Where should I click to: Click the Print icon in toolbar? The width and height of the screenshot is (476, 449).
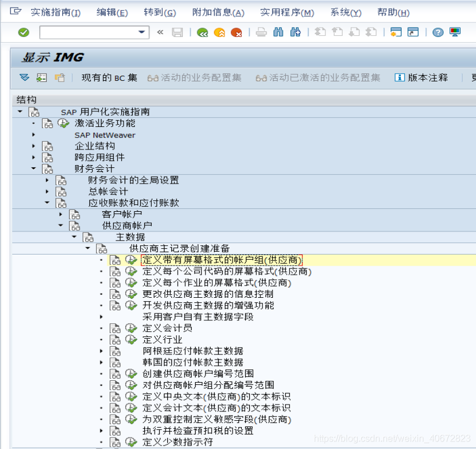261,32
